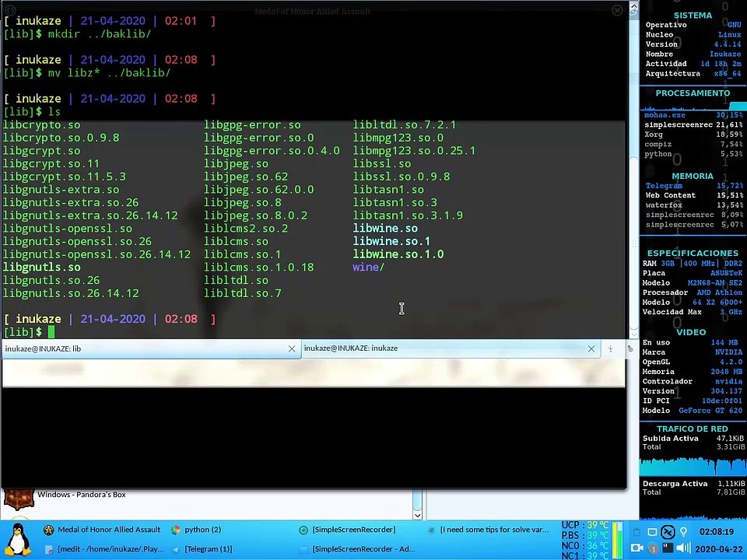Click 'libwine.so.1.0' in the listing

(x=398, y=254)
